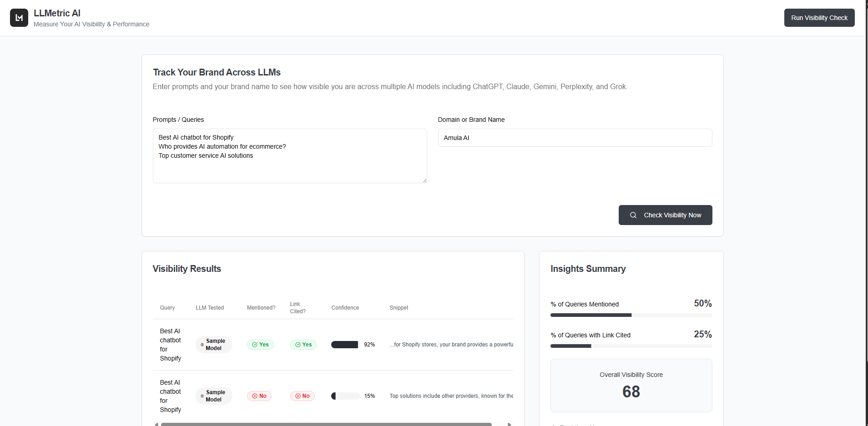Click the % of Queries Mentioned progress bar
Image resolution: width=868 pixels, height=426 pixels.
(631, 315)
